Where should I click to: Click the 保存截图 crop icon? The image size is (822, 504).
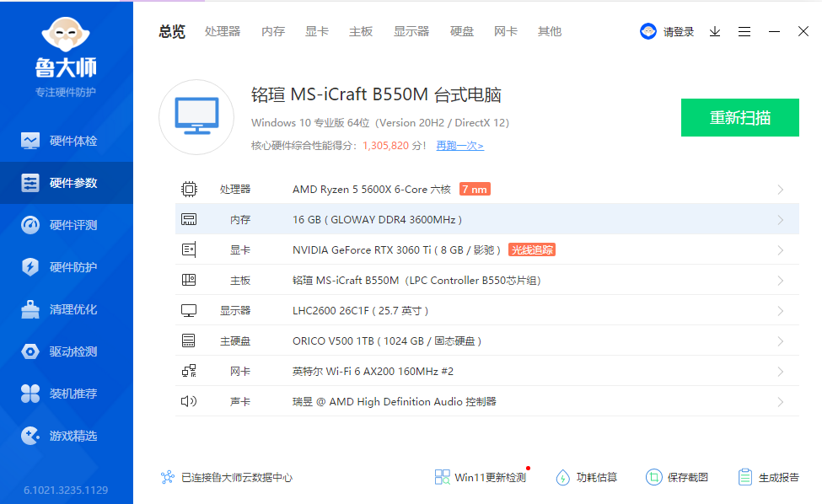[x=653, y=477]
